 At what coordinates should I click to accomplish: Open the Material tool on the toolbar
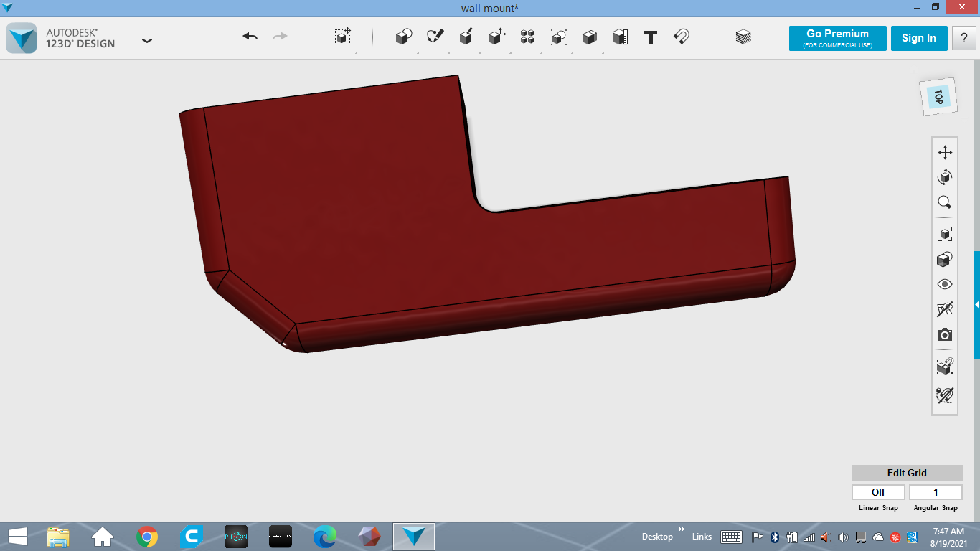tap(743, 37)
